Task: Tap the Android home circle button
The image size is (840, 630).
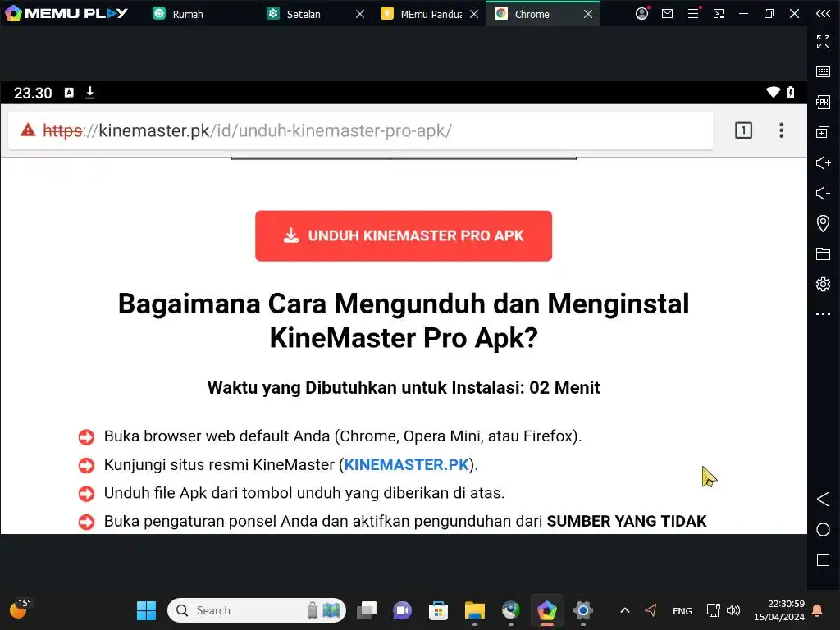Action: [823, 530]
